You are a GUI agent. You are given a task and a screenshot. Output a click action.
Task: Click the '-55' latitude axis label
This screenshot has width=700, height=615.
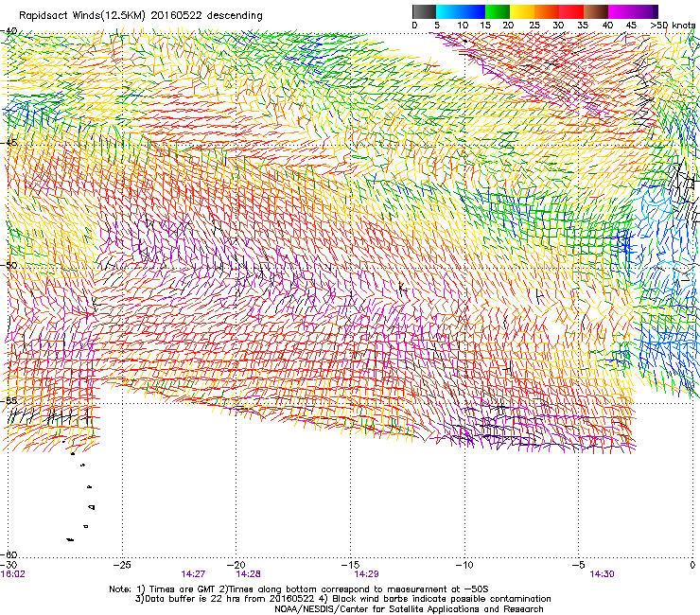(9, 400)
